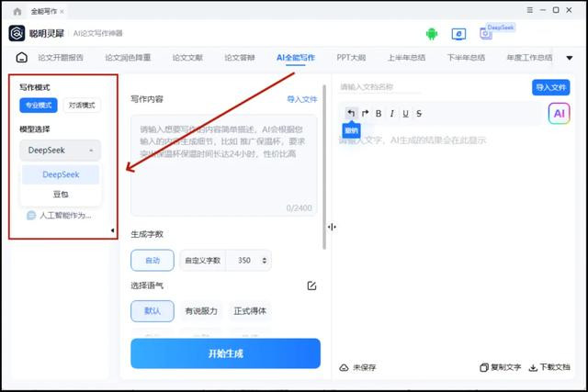
Task: Apply strikethrough with S icon
Action: click(419, 113)
